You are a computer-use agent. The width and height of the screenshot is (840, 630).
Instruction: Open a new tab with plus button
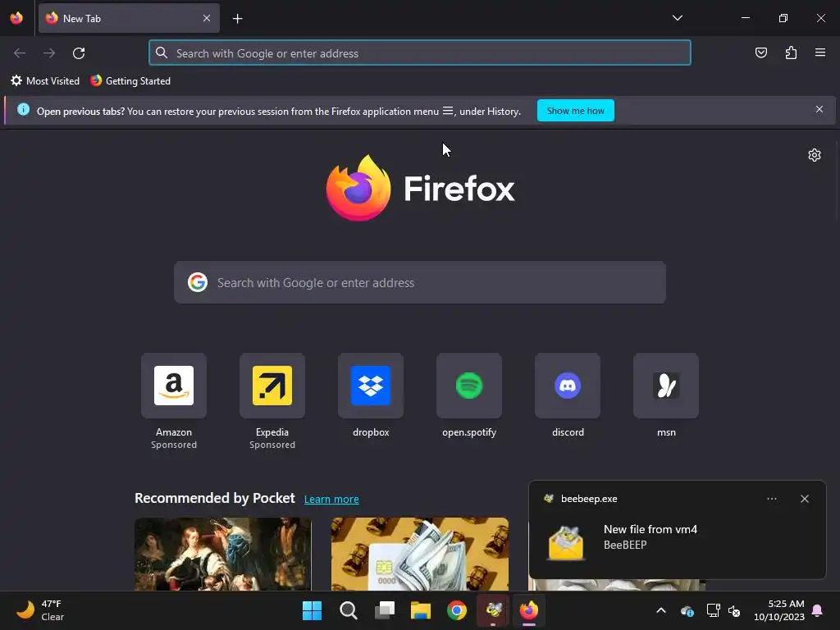[237, 19]
